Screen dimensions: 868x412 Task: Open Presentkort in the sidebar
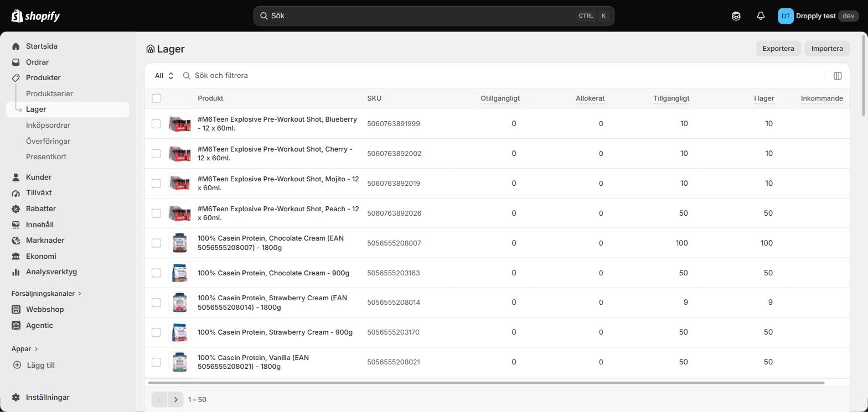[x=46, y=157]
